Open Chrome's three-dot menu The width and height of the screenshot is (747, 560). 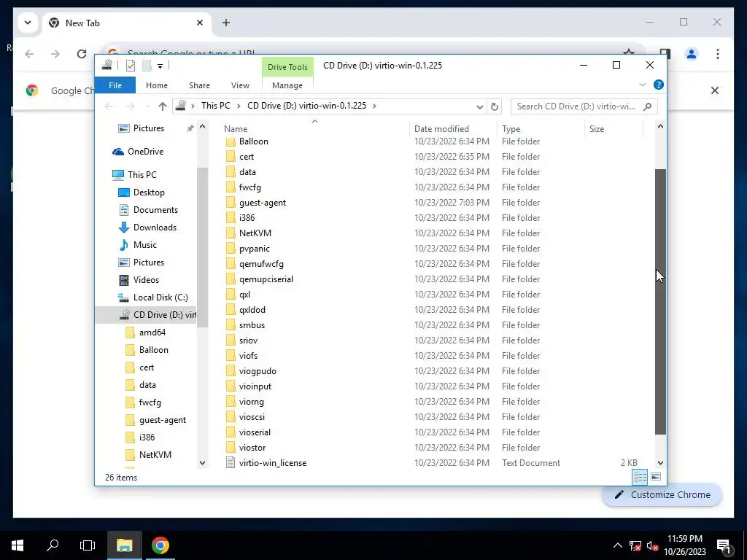[x=718, y=54]
